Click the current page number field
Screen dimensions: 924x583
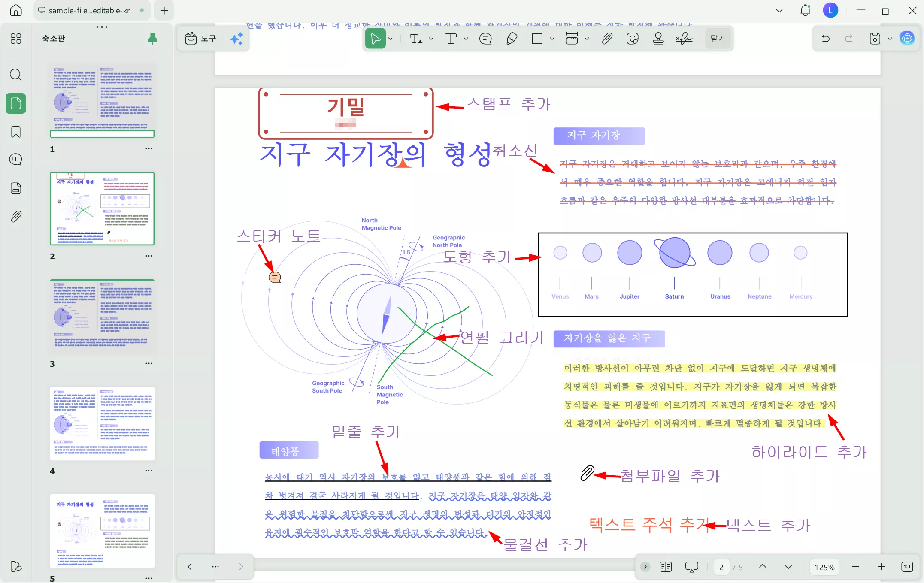pyautogui.click(x=721, y=567)
